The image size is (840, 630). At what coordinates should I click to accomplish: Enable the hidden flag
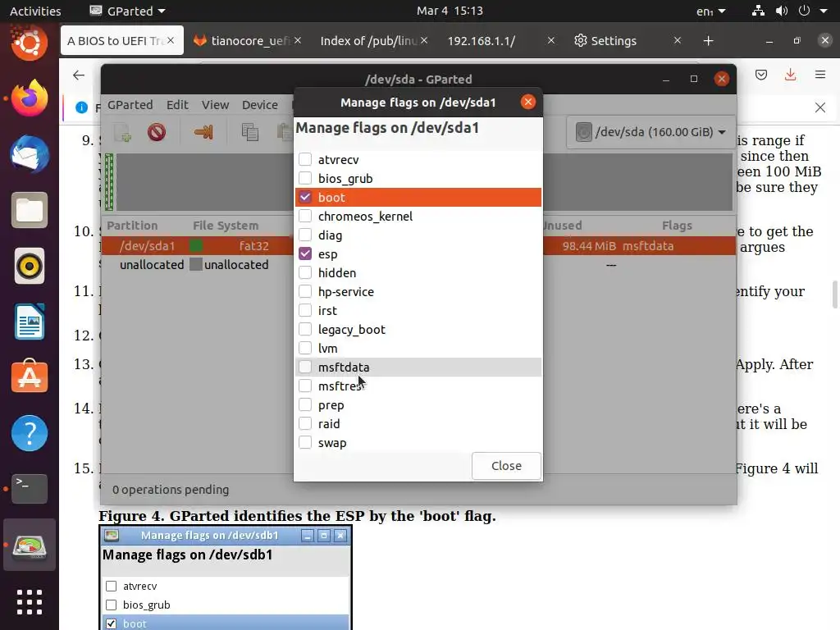click(x=305, y=272)
